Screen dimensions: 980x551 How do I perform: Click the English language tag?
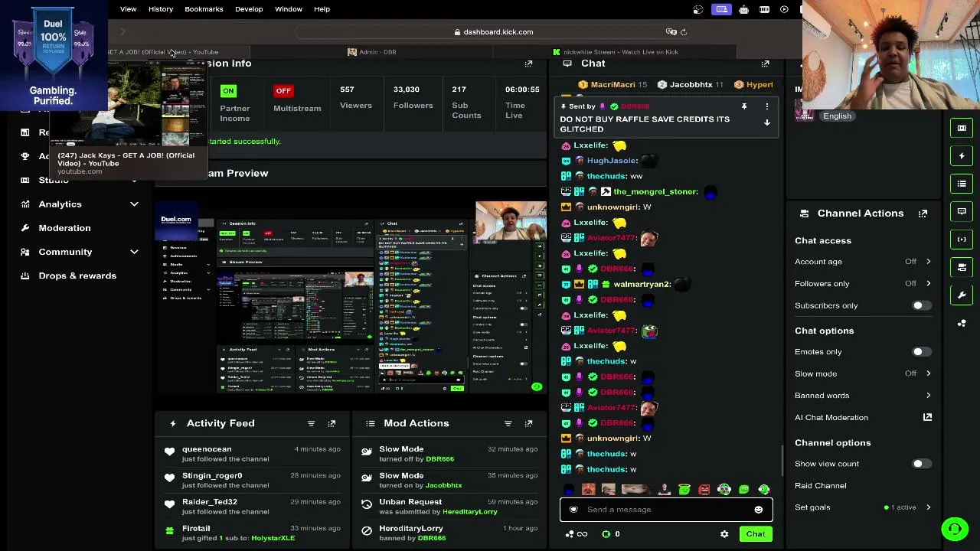837,116
